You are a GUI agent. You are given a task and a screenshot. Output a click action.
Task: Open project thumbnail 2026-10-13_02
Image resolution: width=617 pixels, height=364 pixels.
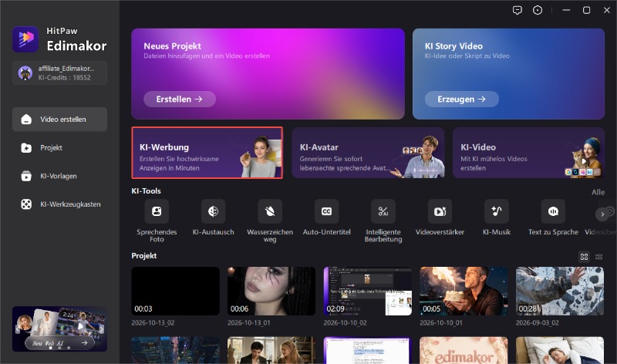tap(176, 291)
